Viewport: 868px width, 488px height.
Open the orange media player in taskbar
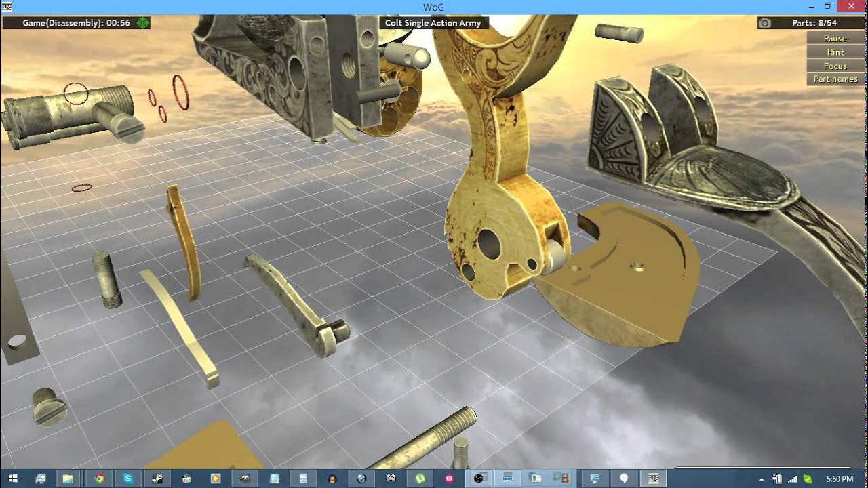pyautogui.click(x=216, y=479)
